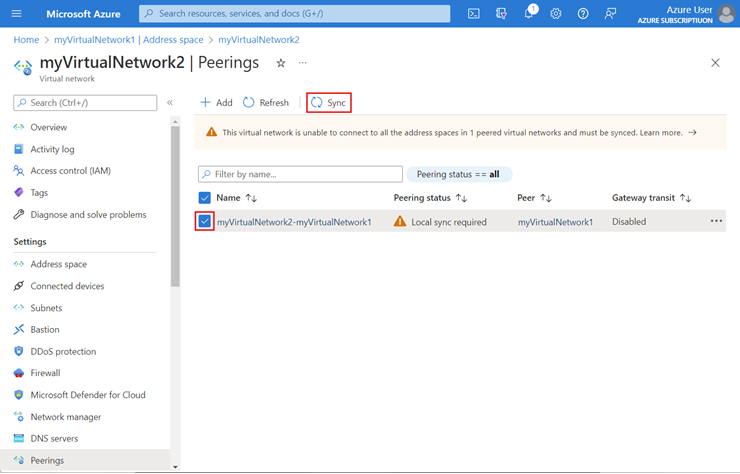Collapse the left navigation pane chevron

pos(170,102)
